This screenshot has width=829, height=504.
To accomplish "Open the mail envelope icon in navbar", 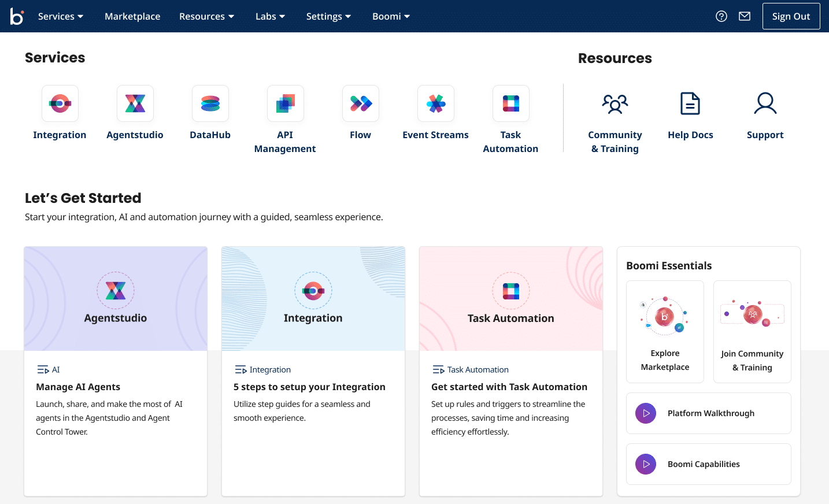I will pyautogui.click(x=745, y=16).
